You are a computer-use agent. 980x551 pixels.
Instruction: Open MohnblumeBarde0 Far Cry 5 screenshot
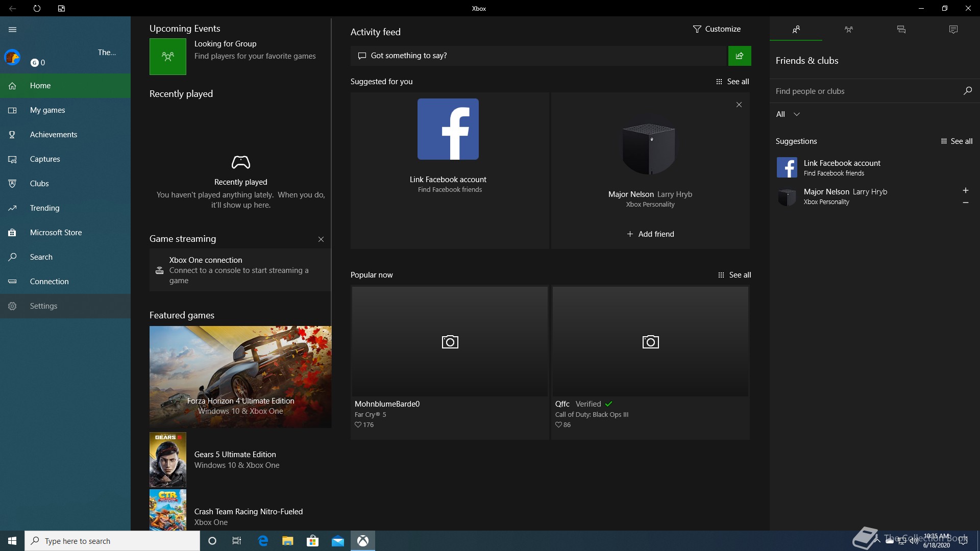pos(450,342)
